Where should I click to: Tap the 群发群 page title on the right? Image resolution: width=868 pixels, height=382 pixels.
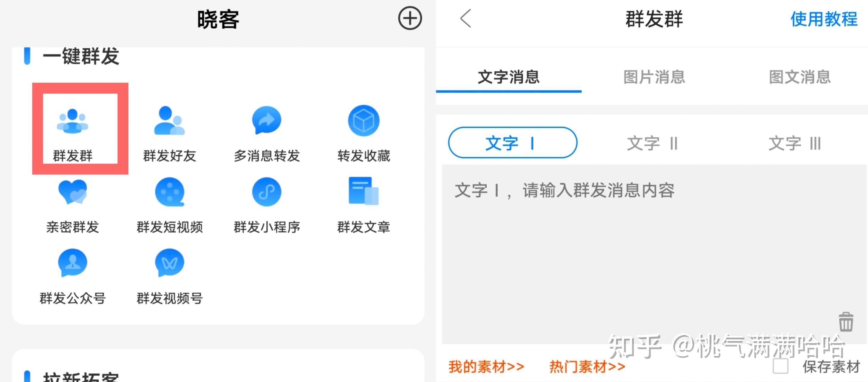[x=654, y=19]
